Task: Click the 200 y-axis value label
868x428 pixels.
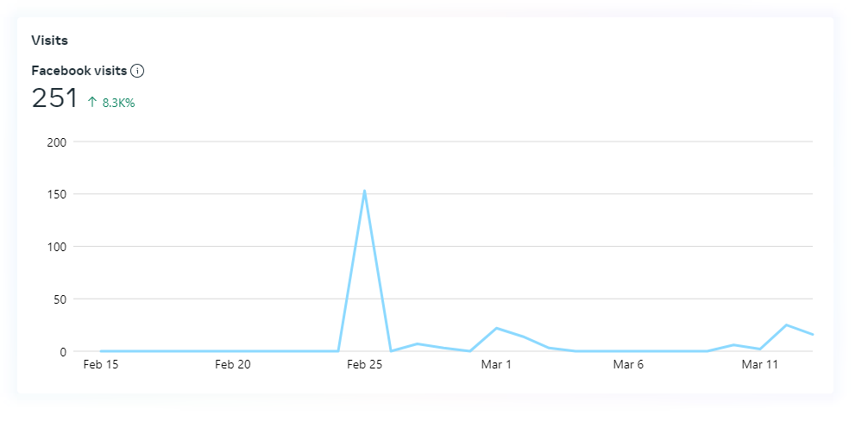Action: [58, 142]
